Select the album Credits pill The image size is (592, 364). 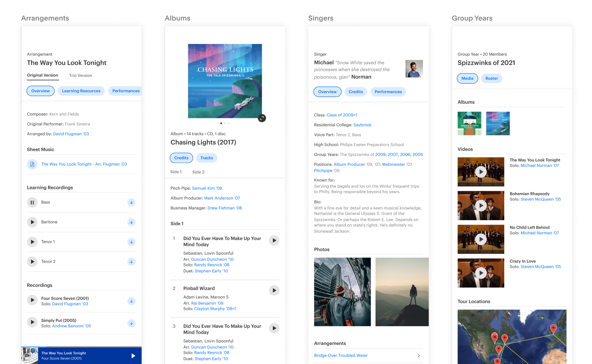pos(181,158)
